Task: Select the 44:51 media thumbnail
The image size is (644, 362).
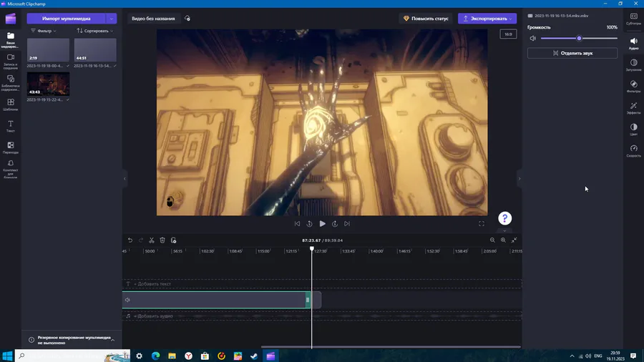Action: 95,49
